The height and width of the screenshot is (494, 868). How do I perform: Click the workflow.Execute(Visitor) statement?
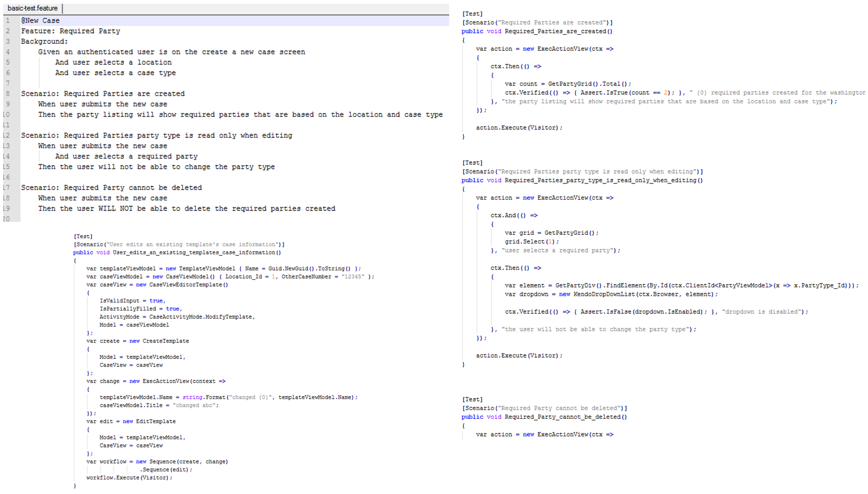click(x=129, y=478)
